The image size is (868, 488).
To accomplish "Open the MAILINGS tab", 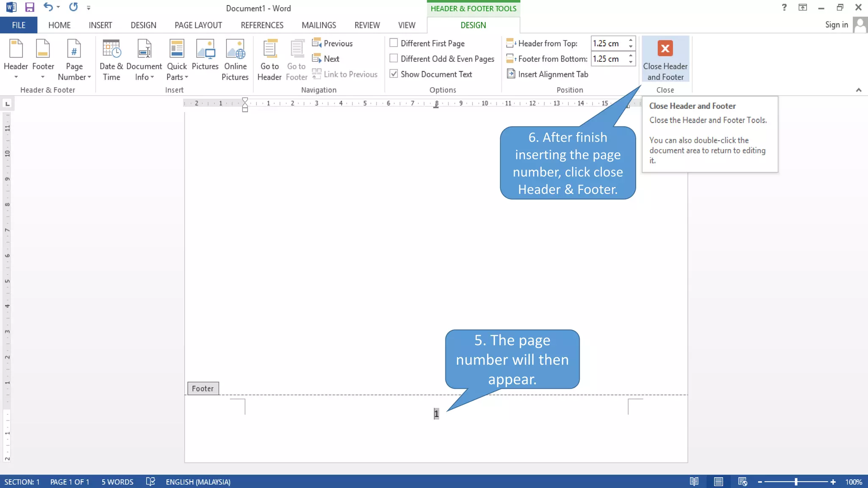I will (x=319, y=25).
